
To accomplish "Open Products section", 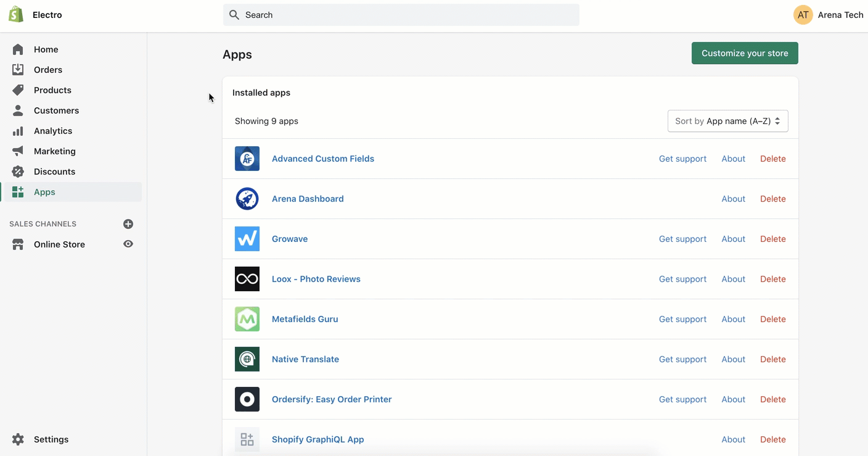I will pos(52,90).
